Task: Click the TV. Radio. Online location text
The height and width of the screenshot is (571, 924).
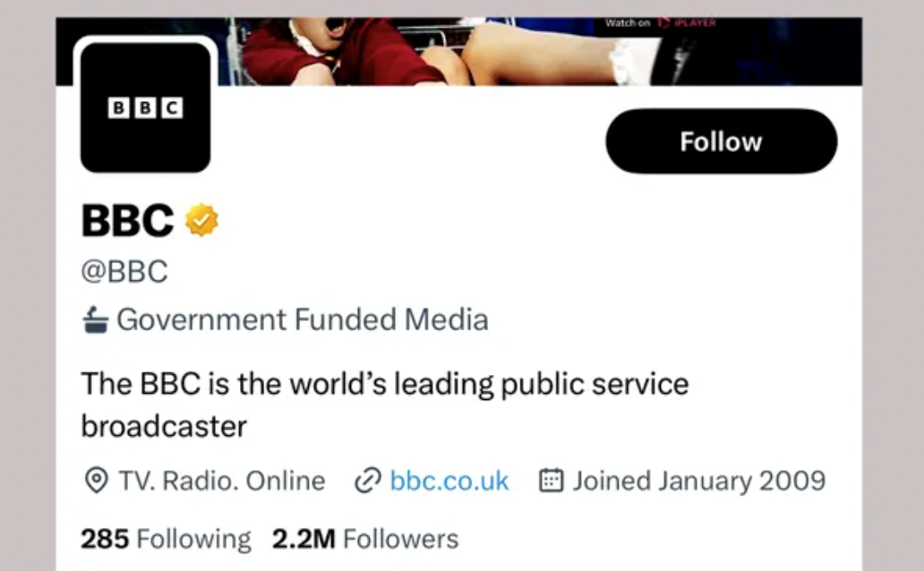Action: point(222,482)
